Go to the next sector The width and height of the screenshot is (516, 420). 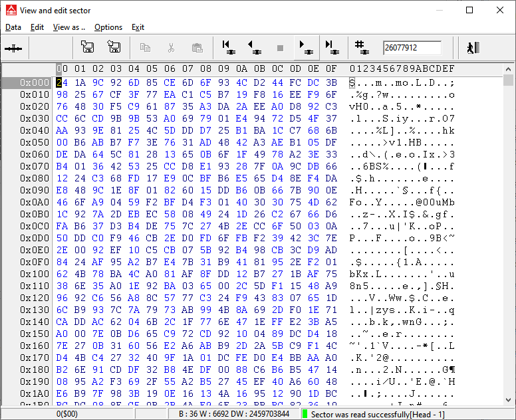307,48
